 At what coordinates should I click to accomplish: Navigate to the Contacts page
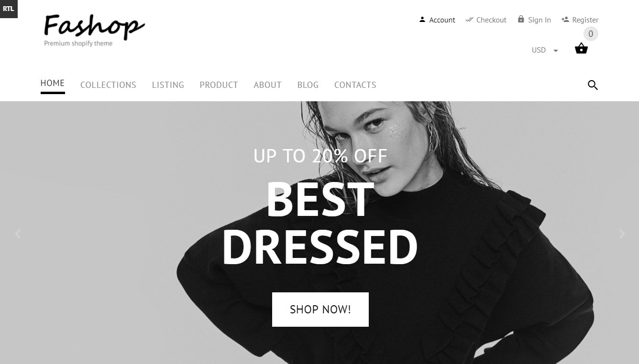pos(355,85)
